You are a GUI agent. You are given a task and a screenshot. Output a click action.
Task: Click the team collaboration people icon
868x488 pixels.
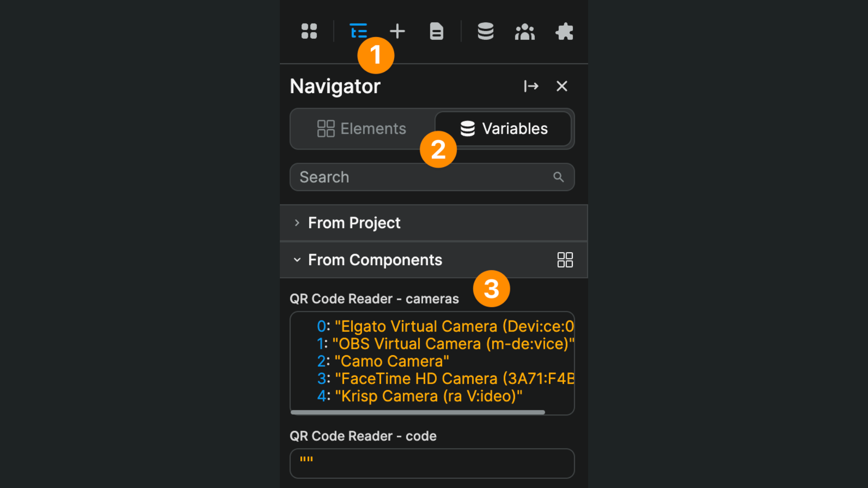click(524, 31)
